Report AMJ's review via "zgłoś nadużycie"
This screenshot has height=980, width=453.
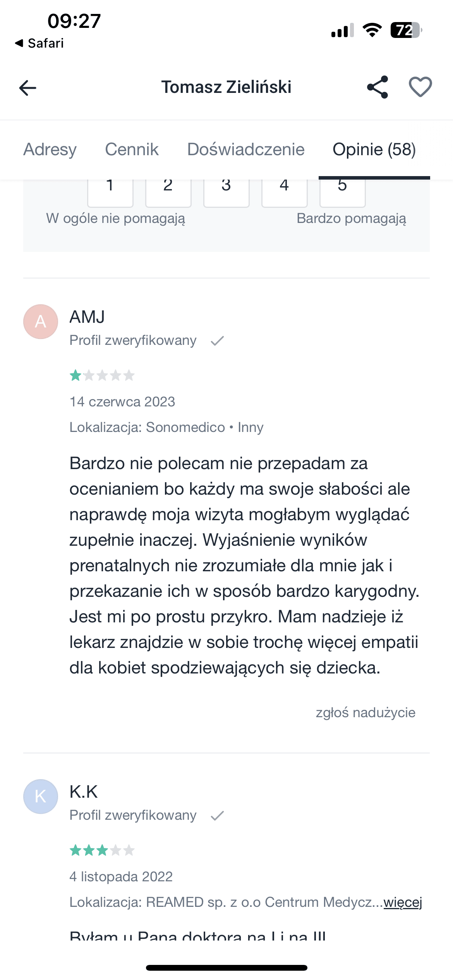365,713
